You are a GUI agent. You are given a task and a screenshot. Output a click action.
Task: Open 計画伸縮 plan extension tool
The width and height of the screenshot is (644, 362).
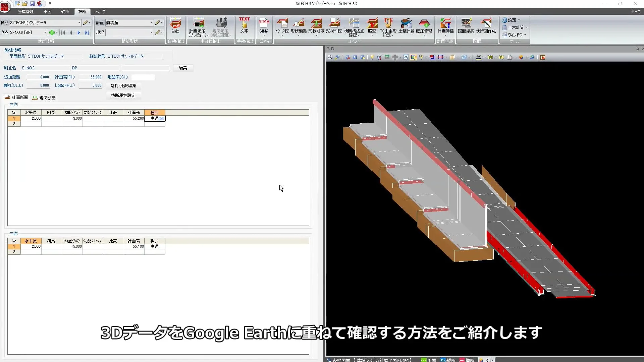point(445,26)
